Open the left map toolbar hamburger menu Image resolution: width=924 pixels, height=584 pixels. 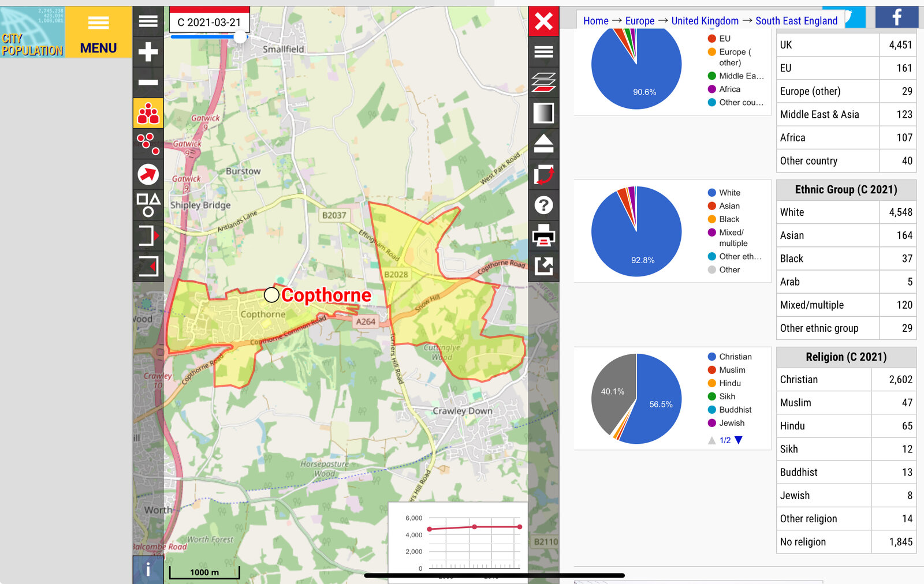[x=148, y=21]
